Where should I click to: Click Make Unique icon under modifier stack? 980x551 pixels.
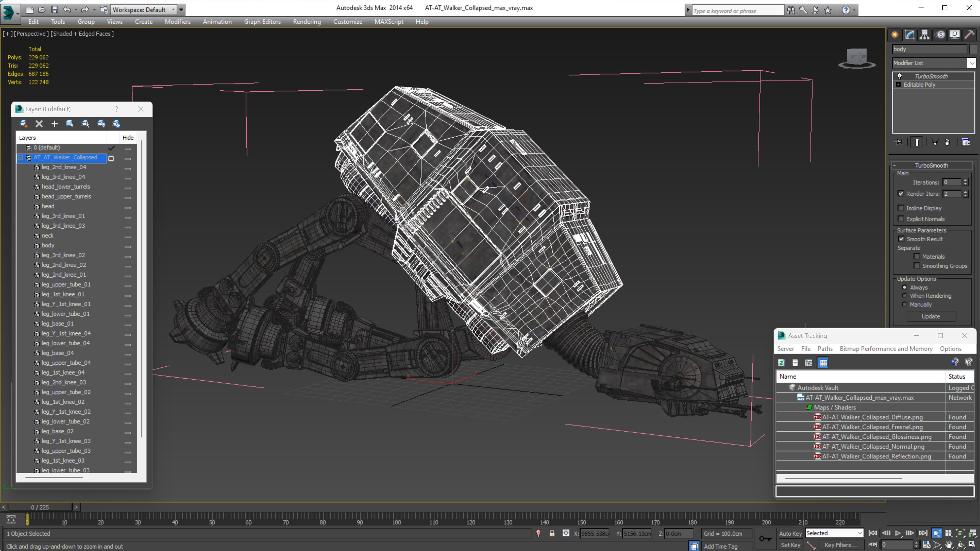[x=935, y=142]
